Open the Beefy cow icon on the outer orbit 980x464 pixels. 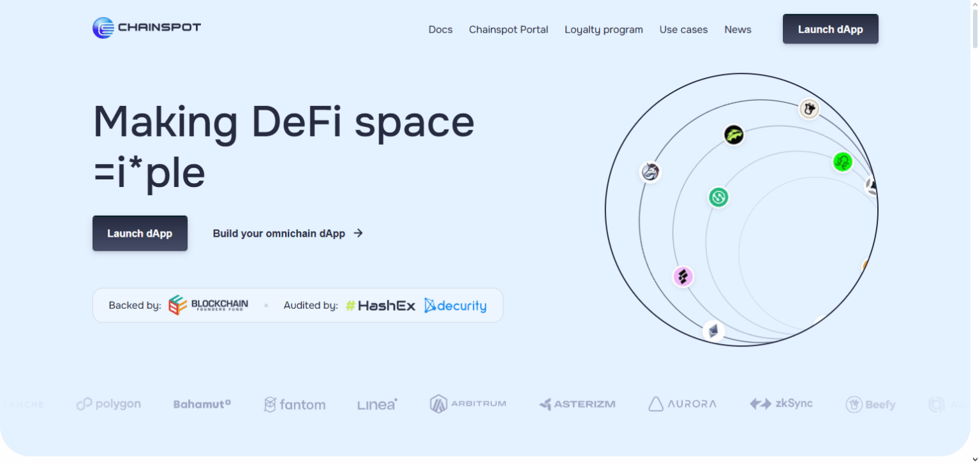(809, 109)
